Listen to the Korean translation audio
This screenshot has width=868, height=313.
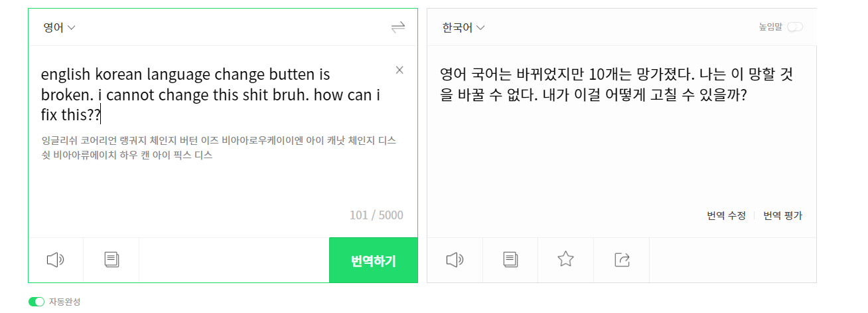click(x=455, y=260)
